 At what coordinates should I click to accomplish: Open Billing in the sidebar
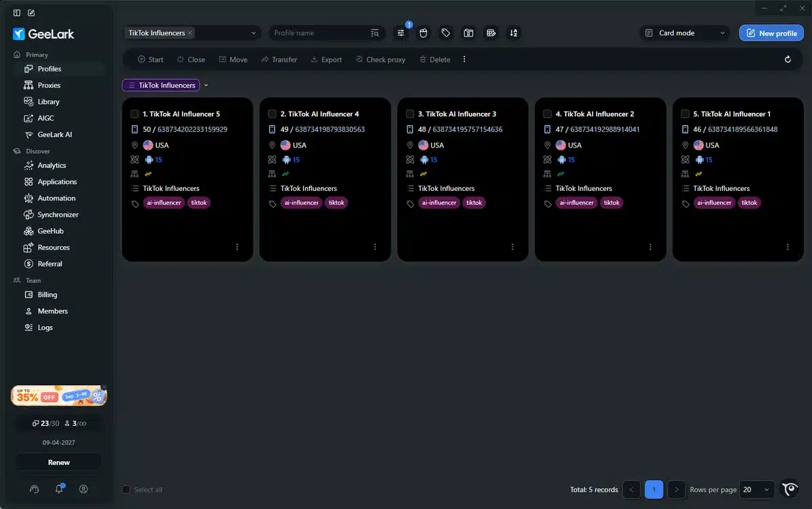47,294
